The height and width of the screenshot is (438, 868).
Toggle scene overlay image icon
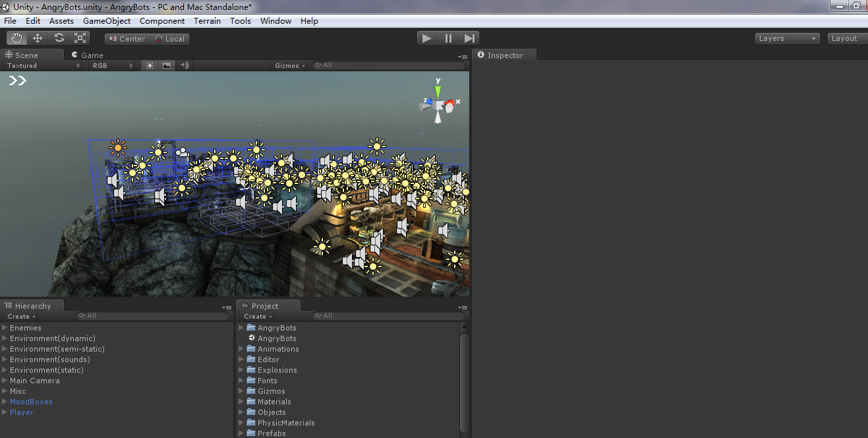[x=167, y=65]
